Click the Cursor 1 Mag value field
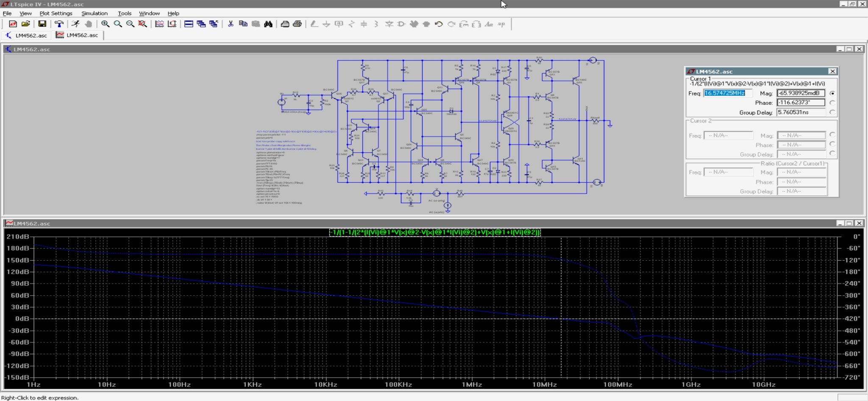The image size is (868, 401). [x=801, y=93]
